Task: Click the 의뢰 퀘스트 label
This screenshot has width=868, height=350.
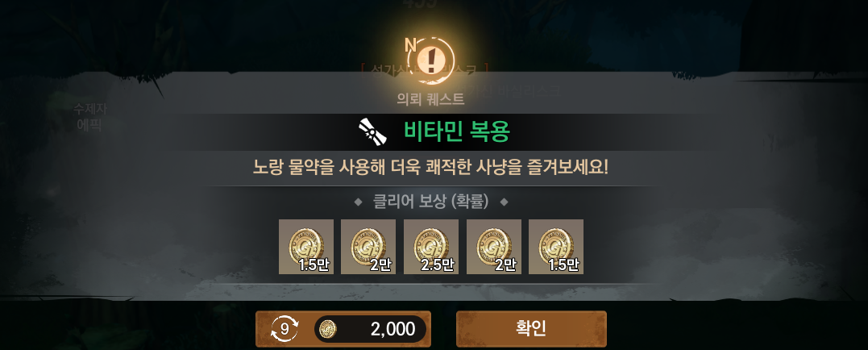Action: (x=430, y=99)
